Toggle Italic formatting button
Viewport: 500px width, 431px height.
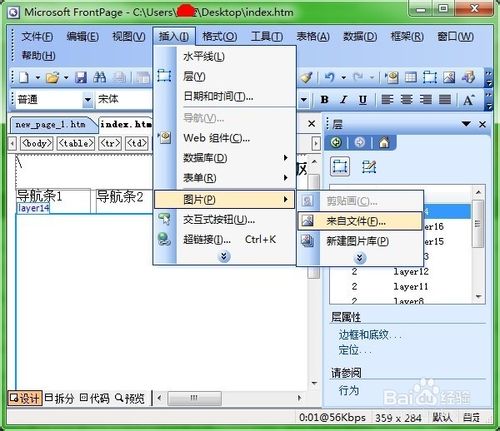click(344, 100)
